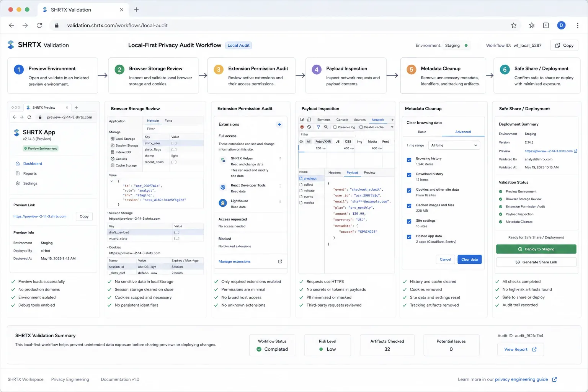Viewport: 588px width, 392px height.
Task: Uncheck Hosted app data checkbox
Action: 409,237
